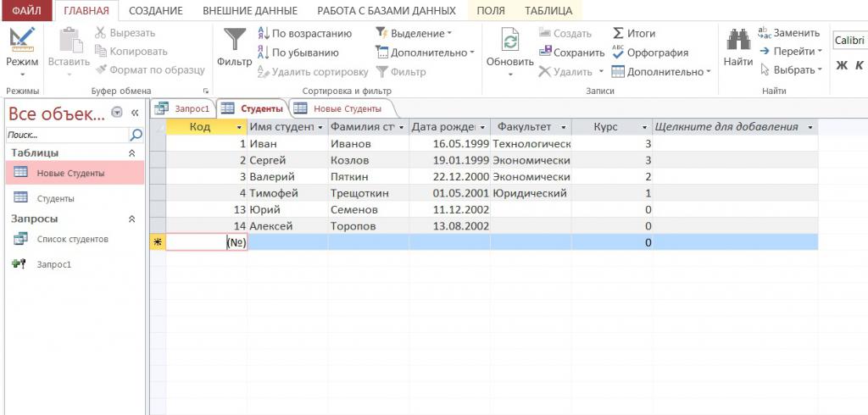Click the Имя студента column header
The image size is (868, 415).
click(288, 127)
